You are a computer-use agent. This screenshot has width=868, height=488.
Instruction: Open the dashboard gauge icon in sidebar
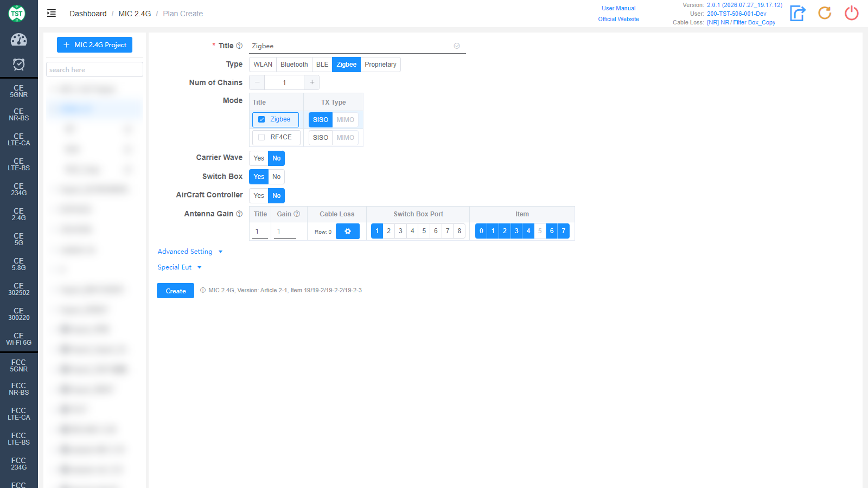pyautogui.click(x=18, y=40)
